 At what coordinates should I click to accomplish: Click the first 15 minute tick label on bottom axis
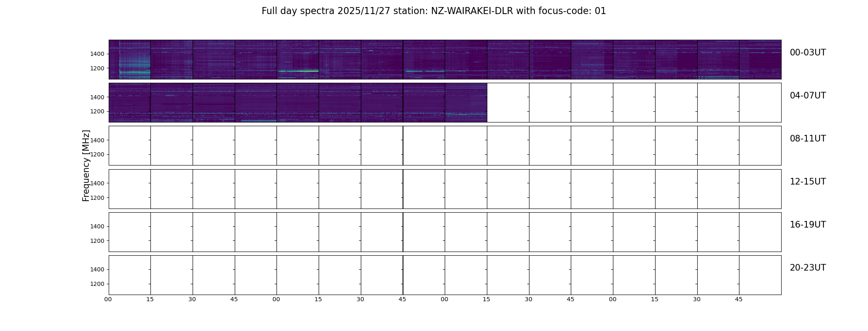coord(150,299)
